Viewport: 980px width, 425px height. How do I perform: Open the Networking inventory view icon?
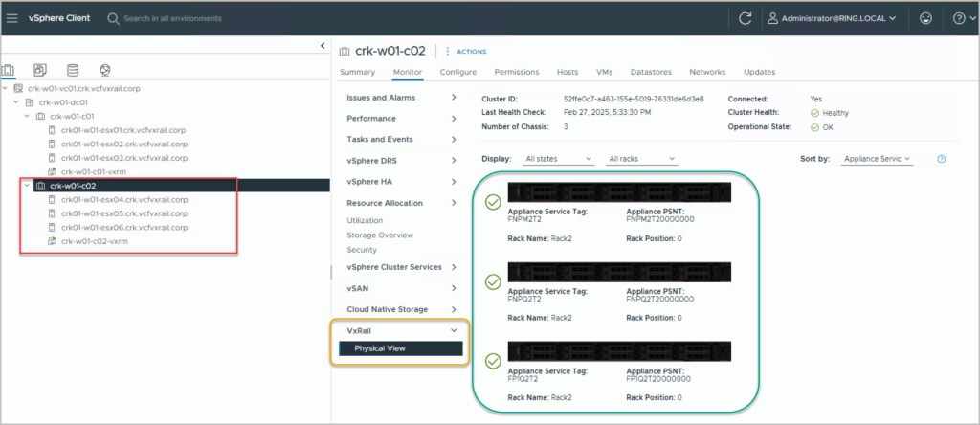(105, 70)
